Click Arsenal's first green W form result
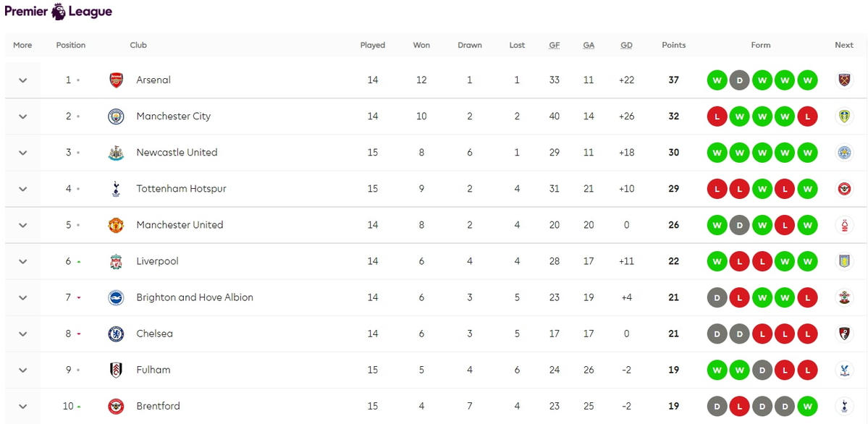Screen dimensions: 868x424 (x=717, y=80)
